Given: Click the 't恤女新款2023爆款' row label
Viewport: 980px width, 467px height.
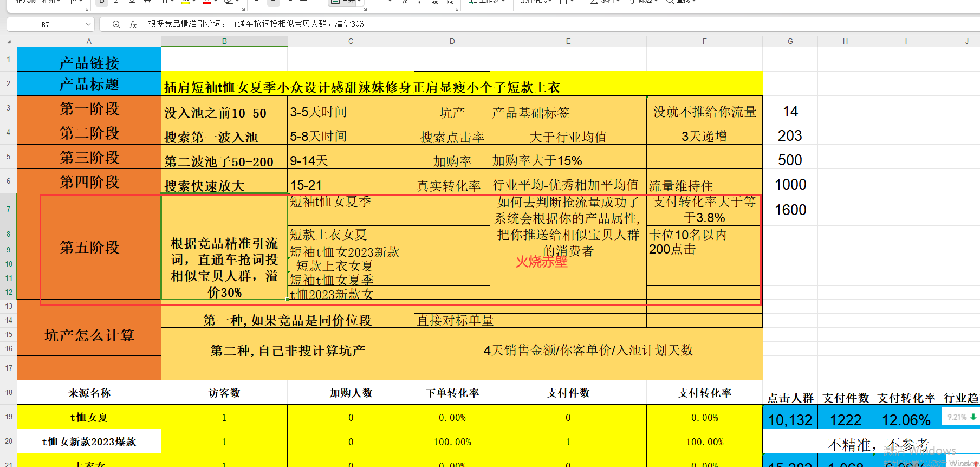Looking at the screenshot, I should [x=89, y=441].
